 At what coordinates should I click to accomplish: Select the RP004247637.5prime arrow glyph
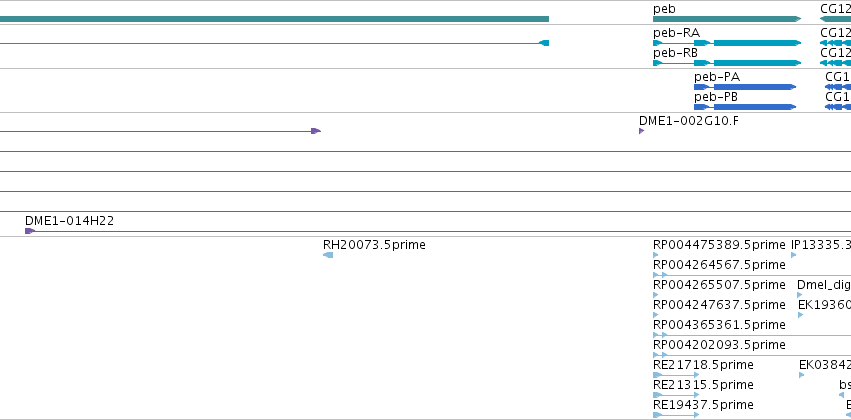(x=656, y=315)
